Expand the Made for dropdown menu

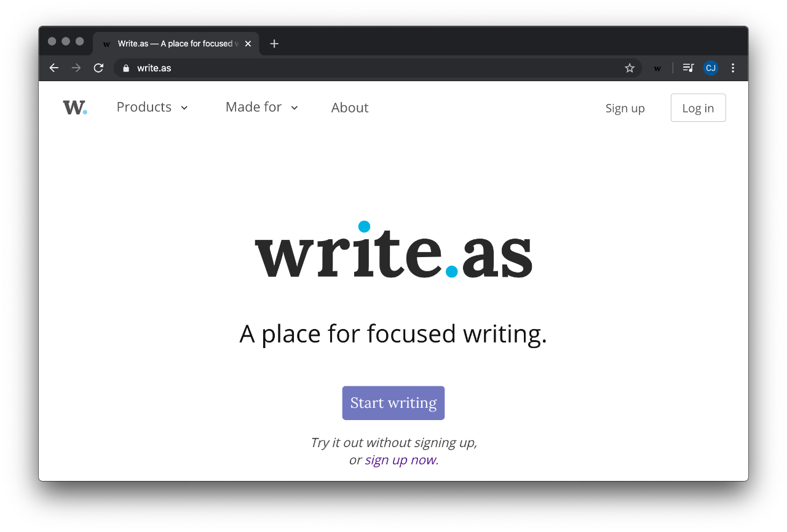tap(262, 107)
